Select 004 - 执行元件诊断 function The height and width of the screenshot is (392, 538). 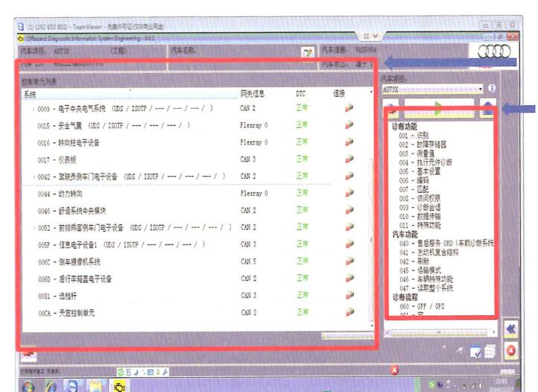(425, 162)
